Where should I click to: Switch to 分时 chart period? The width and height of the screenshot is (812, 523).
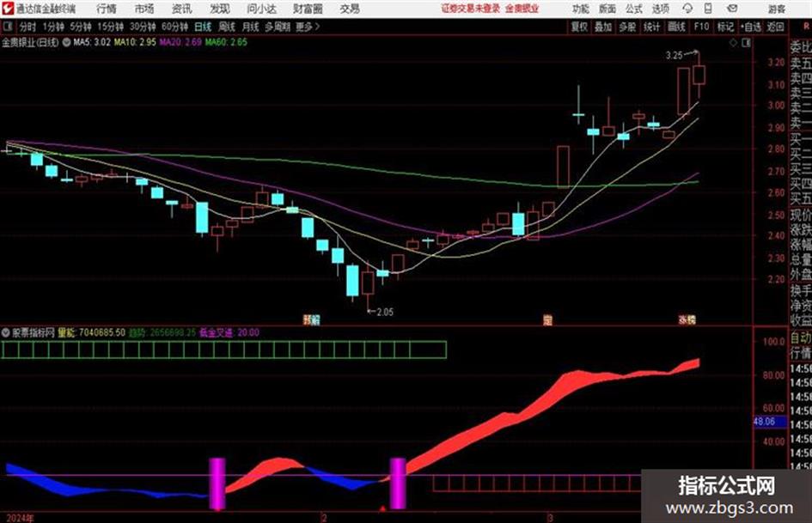pyautogui.click(x=27, y=27)
